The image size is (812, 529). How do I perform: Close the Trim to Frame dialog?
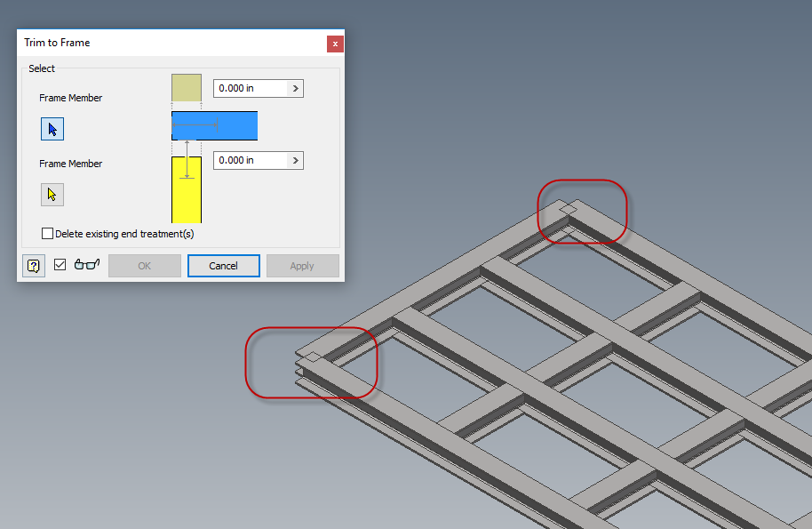point(335,43)
